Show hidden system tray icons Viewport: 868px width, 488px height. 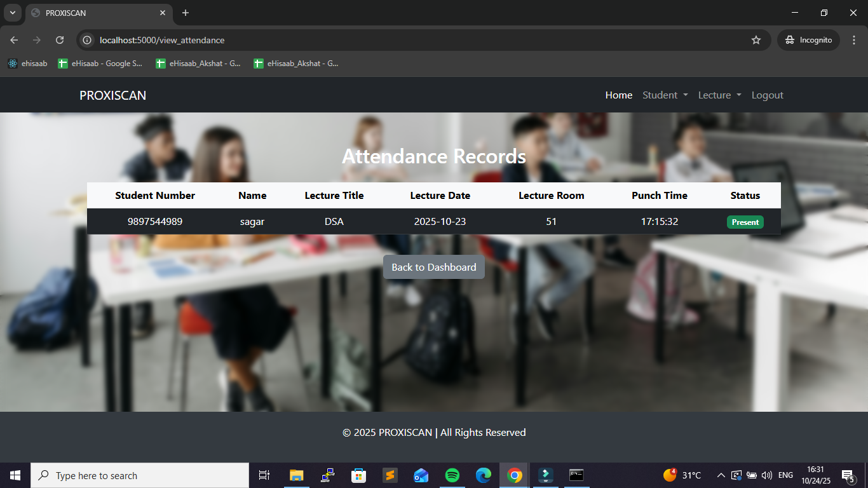pyautogui.click(x=721, y=475)
